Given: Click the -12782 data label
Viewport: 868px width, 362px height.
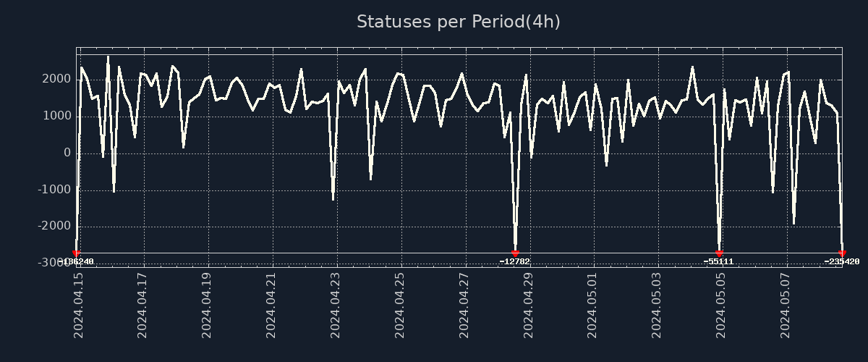Looking at the screenshot, I should (x=515, y=262).
